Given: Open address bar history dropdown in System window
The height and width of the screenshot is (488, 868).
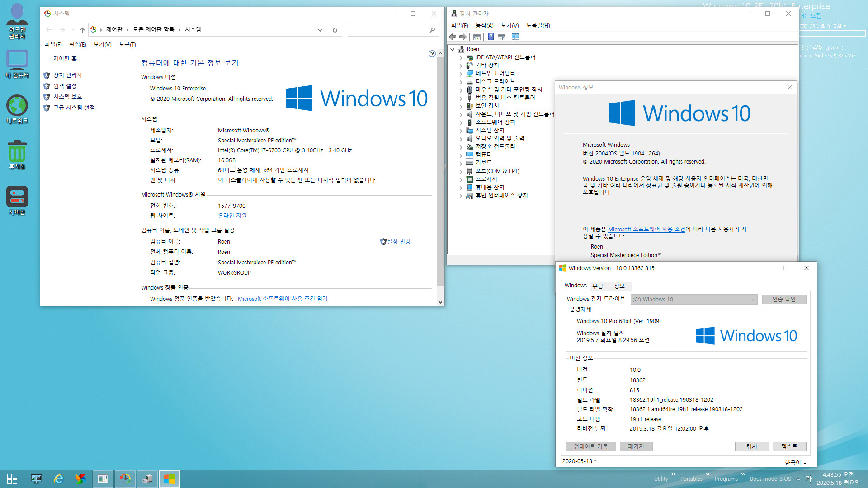Looking at the screenshot, I should click(320, 30).
